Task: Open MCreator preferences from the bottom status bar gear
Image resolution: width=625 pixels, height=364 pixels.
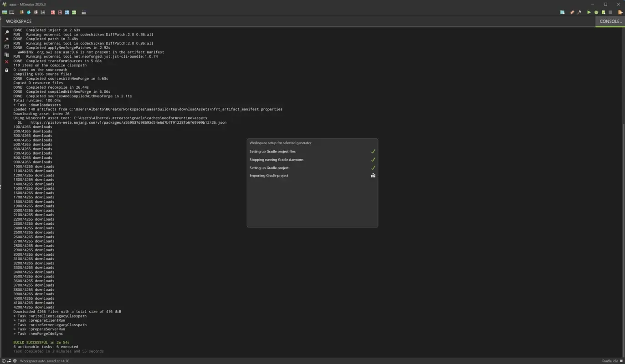Action: [15, 361]
